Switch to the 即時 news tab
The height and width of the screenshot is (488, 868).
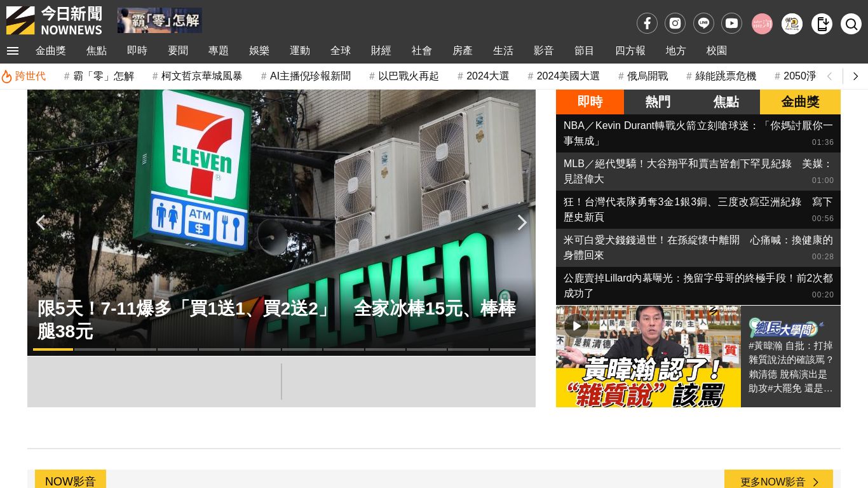click(x=590, y=102)
